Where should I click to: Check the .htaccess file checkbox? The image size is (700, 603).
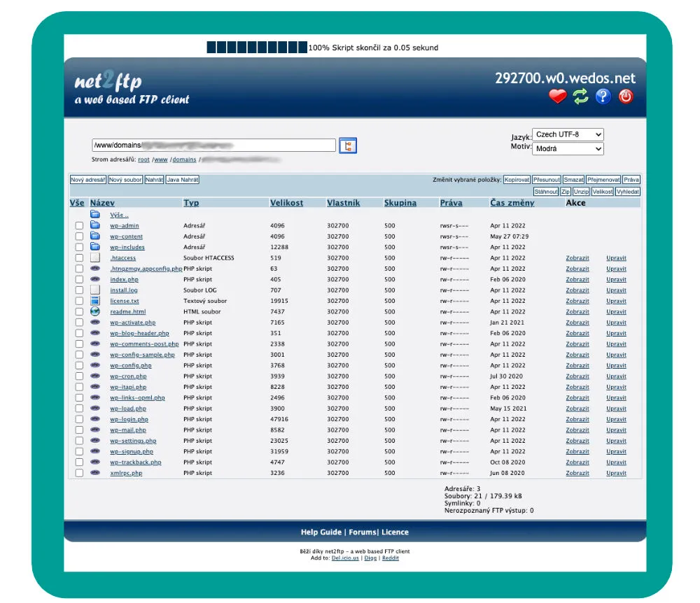(x=80, y=258)
